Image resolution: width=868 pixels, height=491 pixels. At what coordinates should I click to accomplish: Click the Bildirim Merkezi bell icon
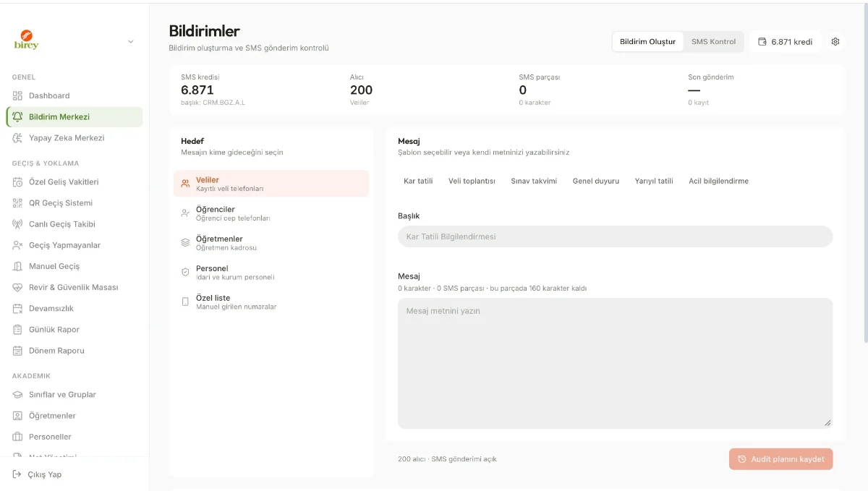(x=18, y=116)
